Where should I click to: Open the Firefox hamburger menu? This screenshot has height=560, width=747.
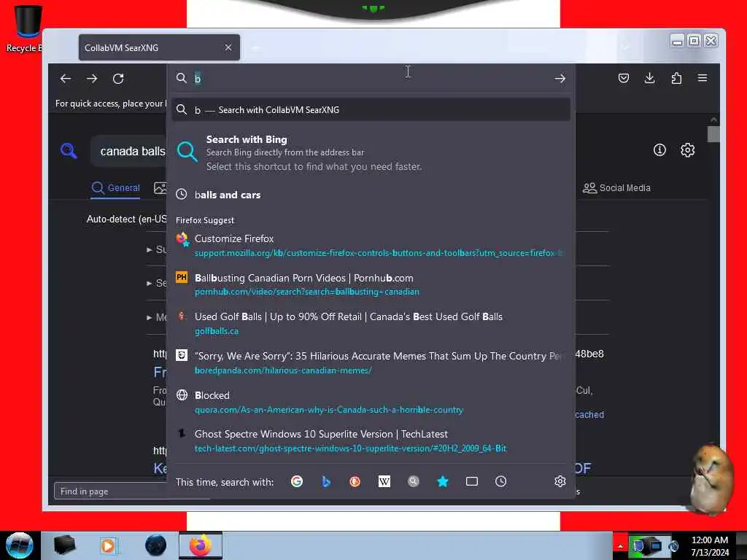point(703,78)
